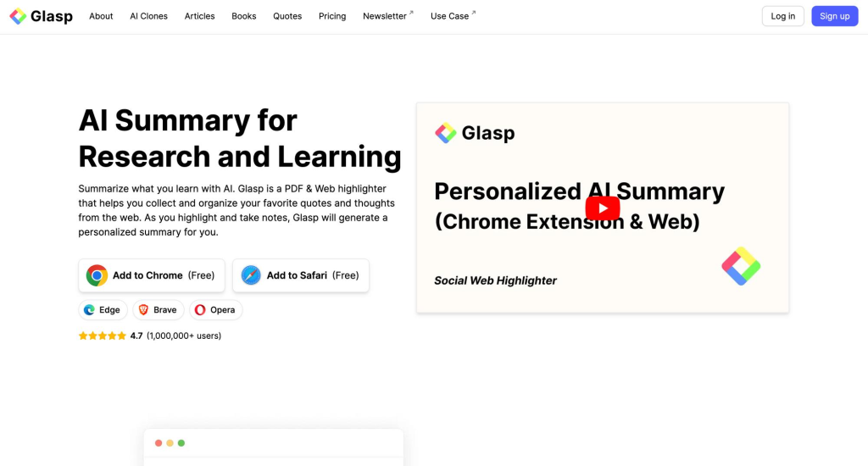Screen dimensions: 868x466
Task: Click the Sign up button
Action: click(x=834, y=16)
